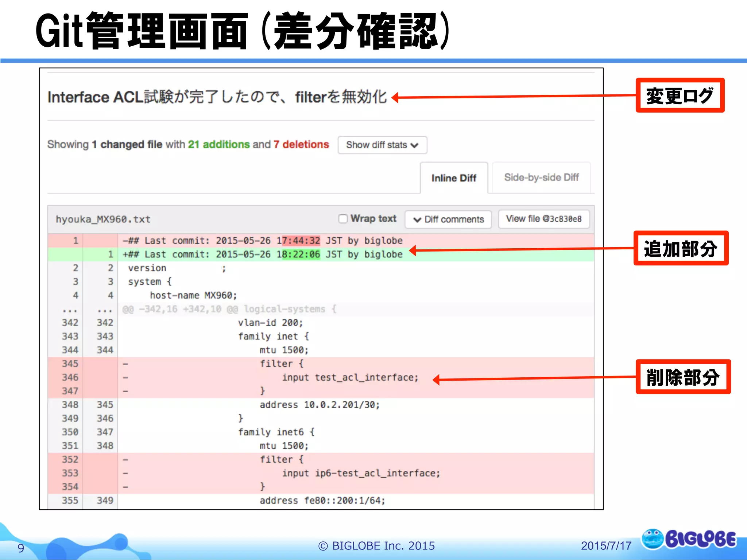Click the deleted 'filter {' line numbered 345

pos(321,364)
